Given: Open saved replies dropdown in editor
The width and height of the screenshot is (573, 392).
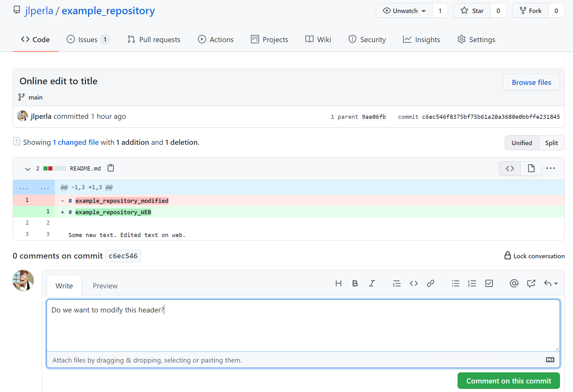Looking at the screenshot, I should coord(551,283).
